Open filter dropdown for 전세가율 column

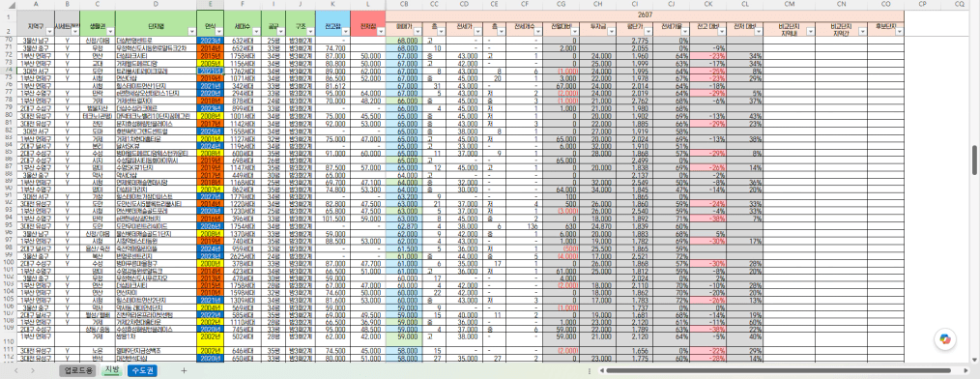(x=685, y=31)
